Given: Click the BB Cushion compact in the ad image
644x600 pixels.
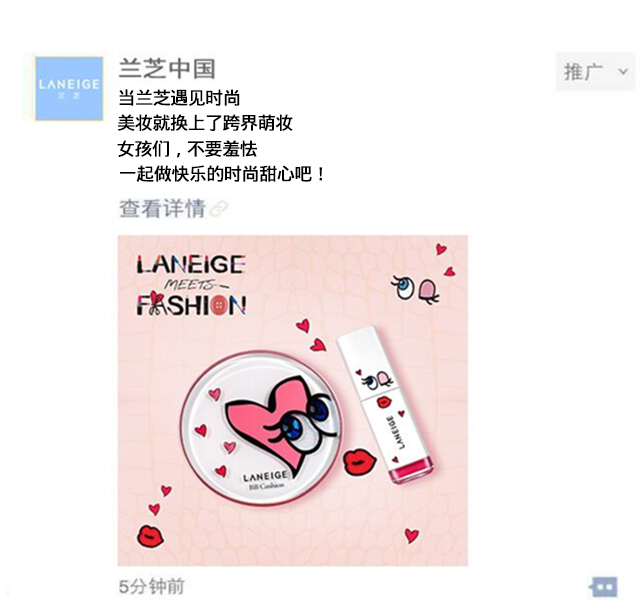Looking at the screenshot, I should click(260, 428).
